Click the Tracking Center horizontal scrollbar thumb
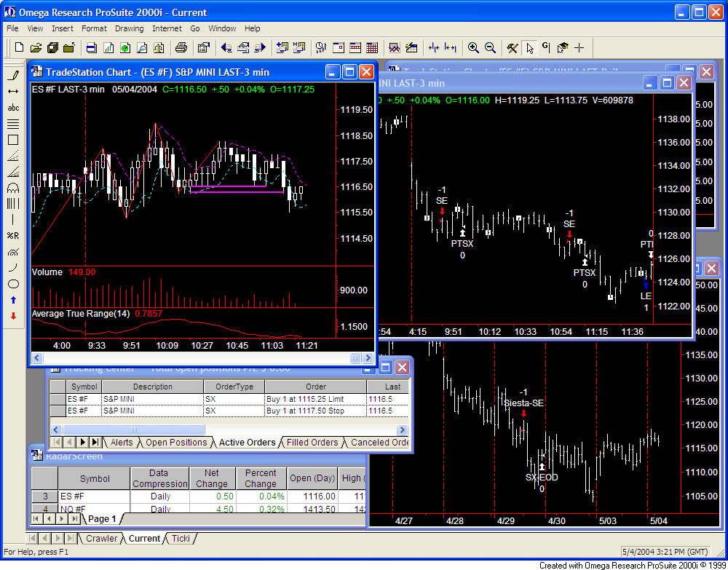This screenshot has width=728, height=570. 134,430
